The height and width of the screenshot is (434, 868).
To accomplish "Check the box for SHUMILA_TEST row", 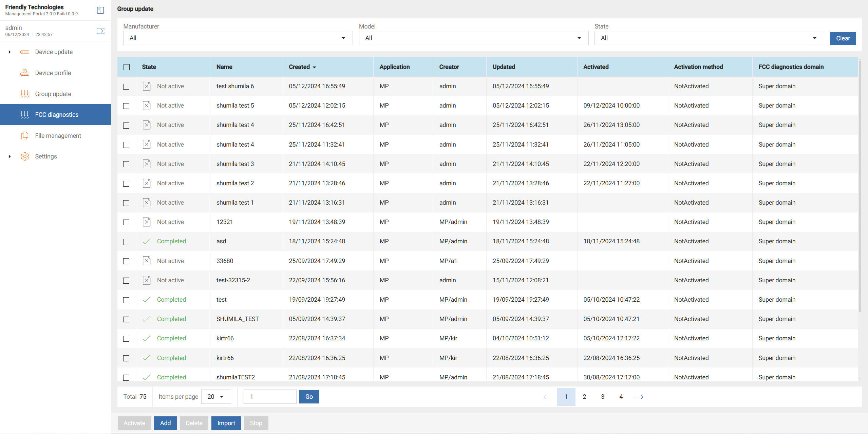I will click(x=126, y=319).
